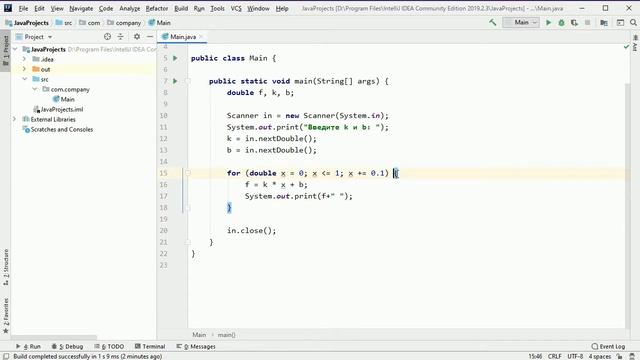640x360 pixels.
Task: Expand the .idea folder
Action: click(24, 59)
